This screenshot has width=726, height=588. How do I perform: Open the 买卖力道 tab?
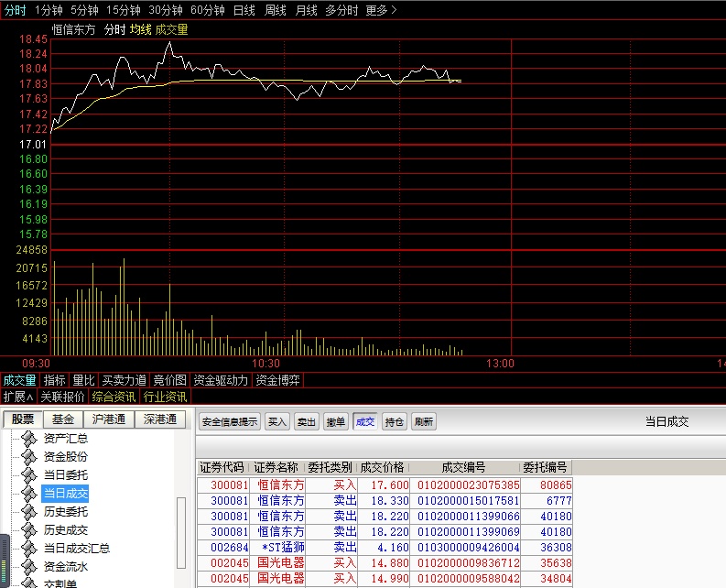[x=125, y=380]
